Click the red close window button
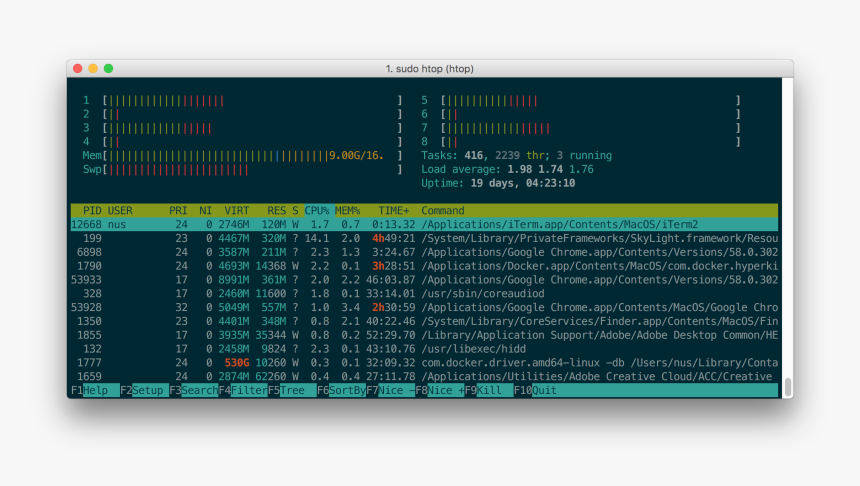This screenshot has height=486, width=860. 77,69
